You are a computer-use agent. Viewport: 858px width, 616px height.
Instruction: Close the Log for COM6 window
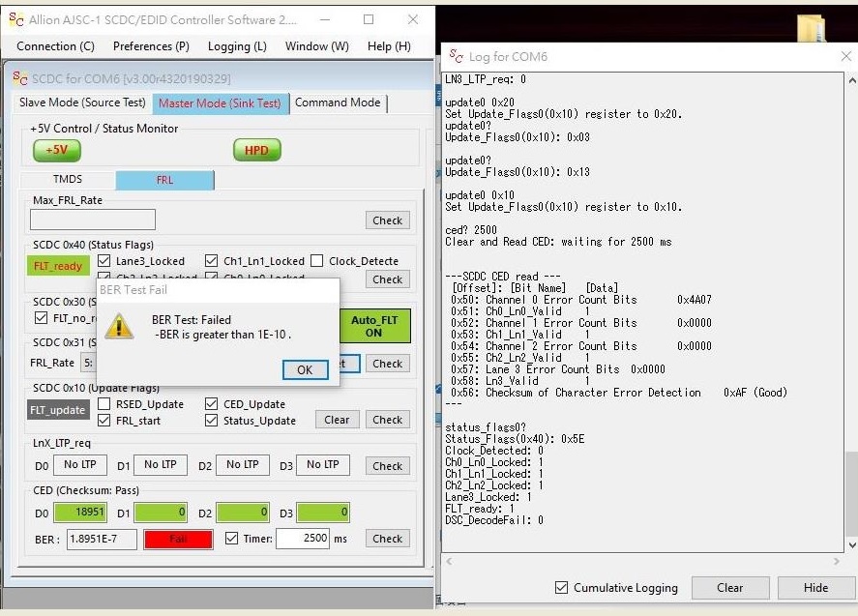tap(845, 57)
